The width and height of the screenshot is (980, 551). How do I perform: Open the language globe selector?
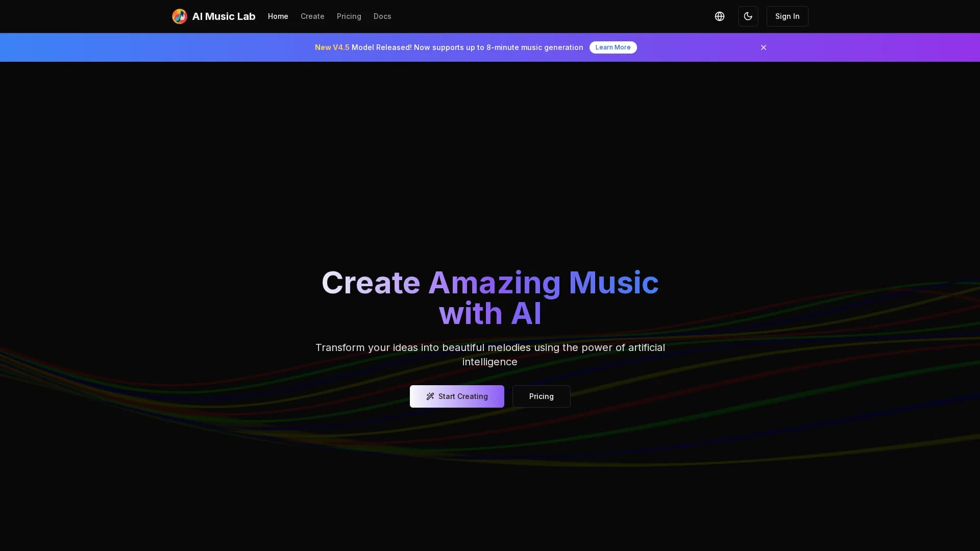(720, 16)
